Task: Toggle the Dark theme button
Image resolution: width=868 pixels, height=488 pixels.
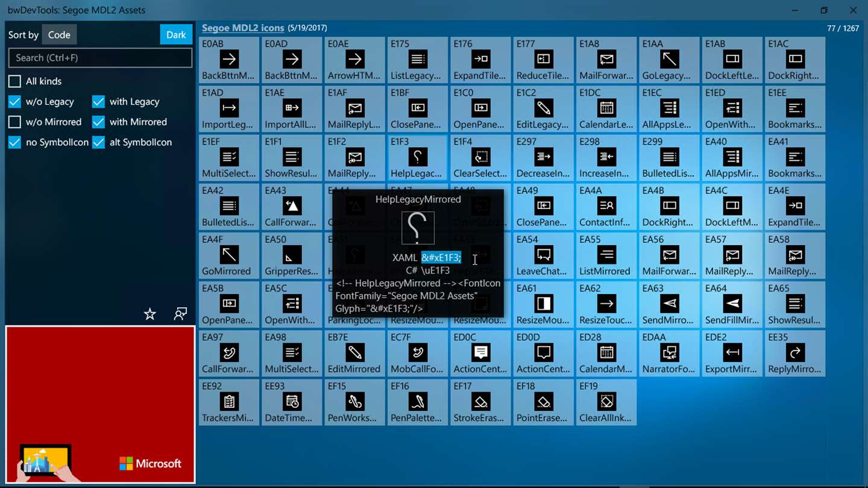Action: pyautogui.click(x=176, y=35)
